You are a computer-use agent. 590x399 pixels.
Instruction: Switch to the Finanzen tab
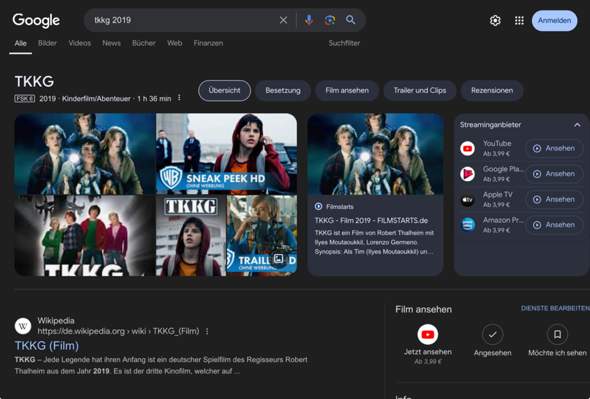(x=208, y=43)
